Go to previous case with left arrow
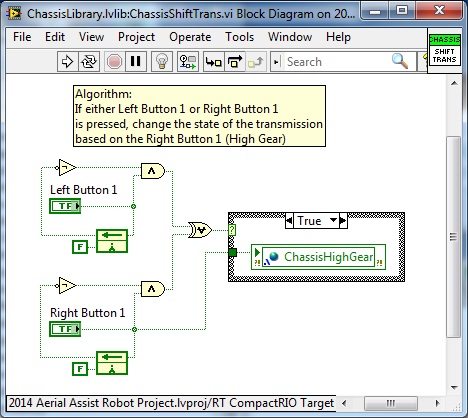Screen dimensions: 468x418 (289, 220)
